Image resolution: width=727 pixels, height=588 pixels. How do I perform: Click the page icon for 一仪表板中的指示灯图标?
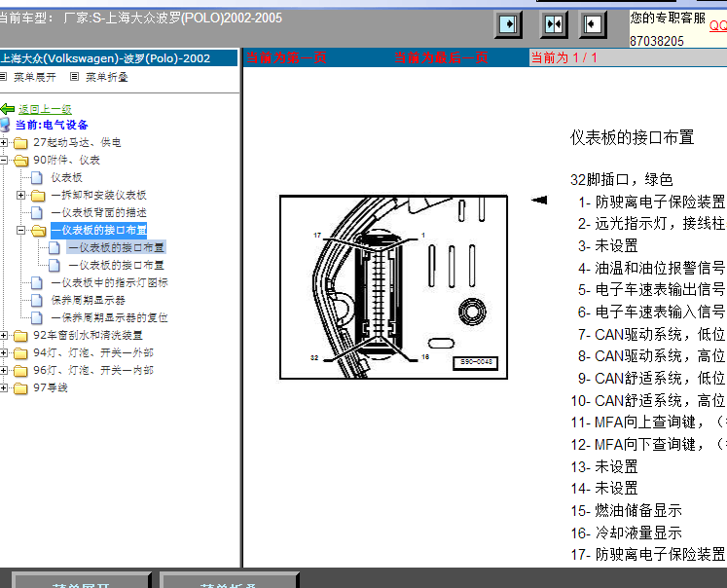pos(37,283)
